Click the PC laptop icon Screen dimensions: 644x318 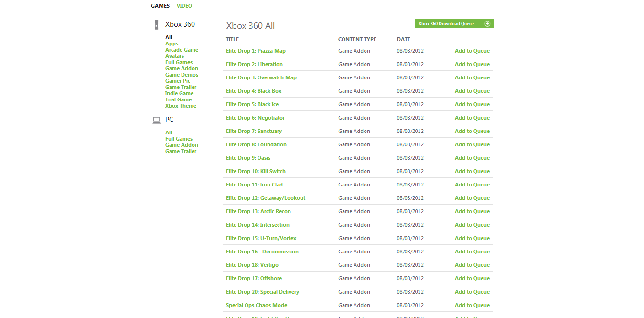(x=156, y=120)
